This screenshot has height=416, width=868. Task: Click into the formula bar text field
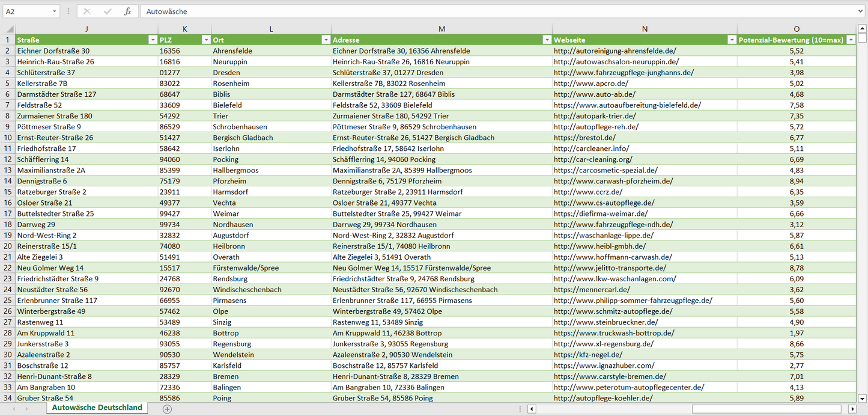coord(481,11)
